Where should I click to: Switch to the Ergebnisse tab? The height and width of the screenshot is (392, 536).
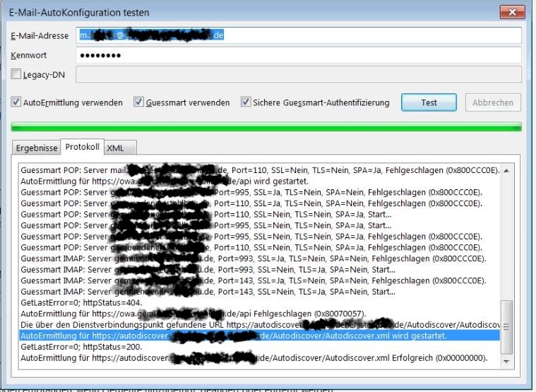pyautogui.click(x=37, y=148)
